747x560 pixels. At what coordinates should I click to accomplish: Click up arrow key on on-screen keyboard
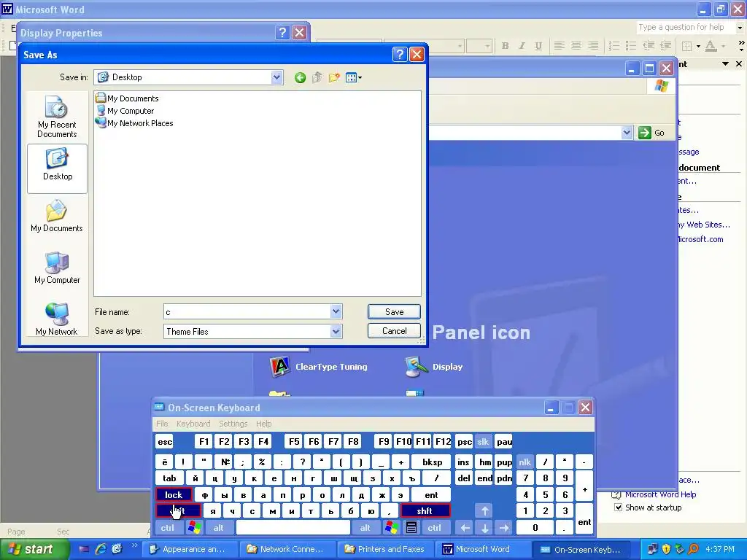coord(484,511)
